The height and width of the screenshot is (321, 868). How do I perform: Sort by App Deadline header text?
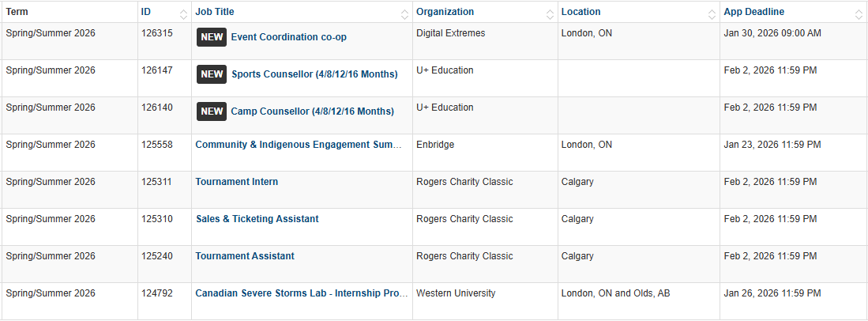coord(753,12)
